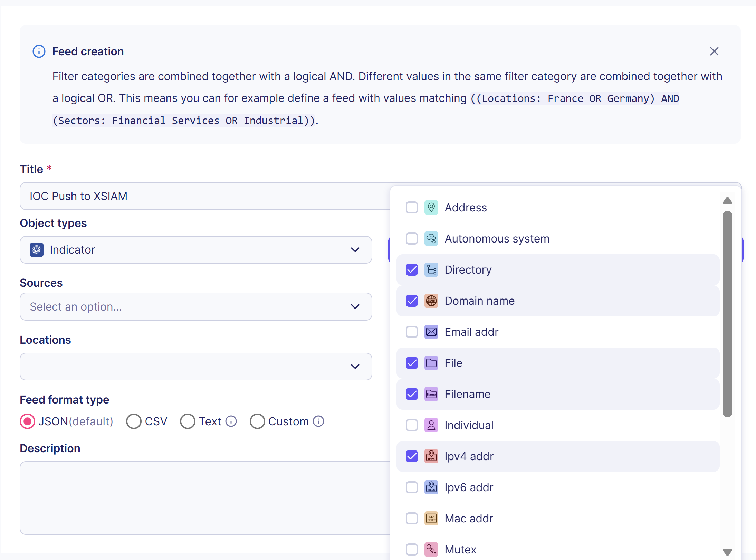Click the Autonomous system icon
The height and width of the screenshot is (560, 756).
click(431, 238)
